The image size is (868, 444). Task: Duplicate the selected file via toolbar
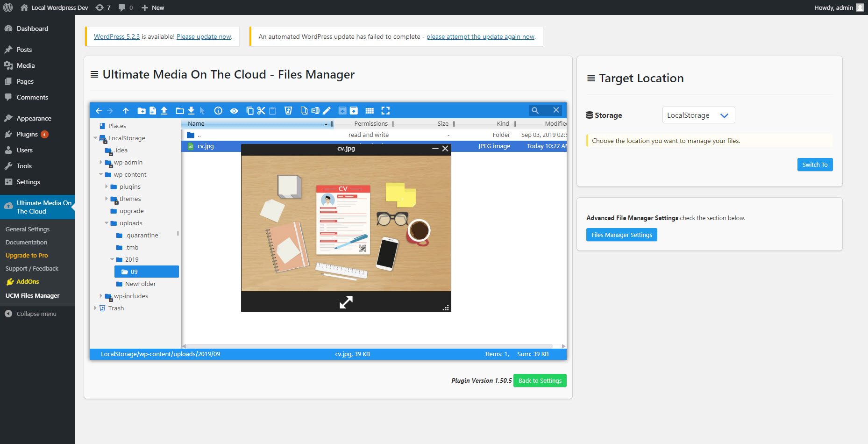click(x=304, y=111)
